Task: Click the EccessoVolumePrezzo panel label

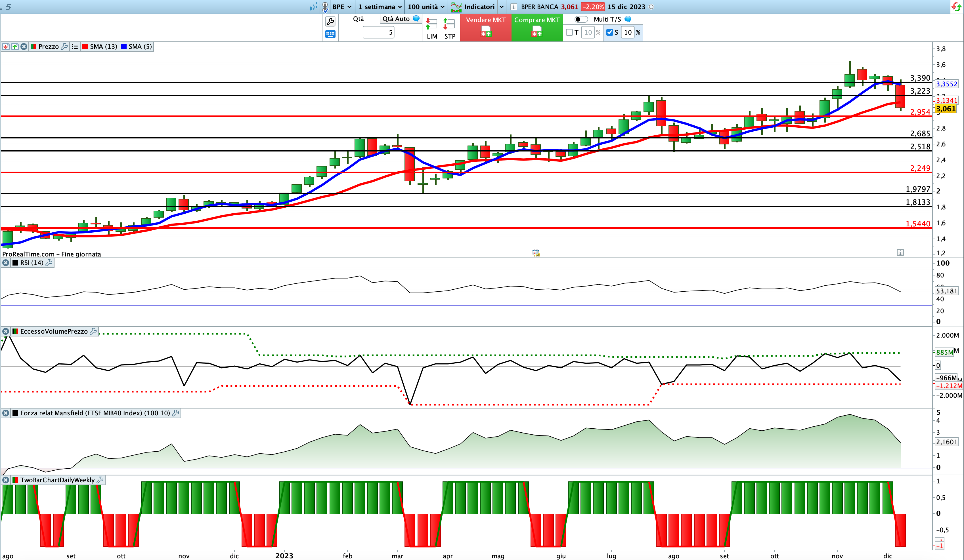Action: pyautogui.click(x=54, y=331)
